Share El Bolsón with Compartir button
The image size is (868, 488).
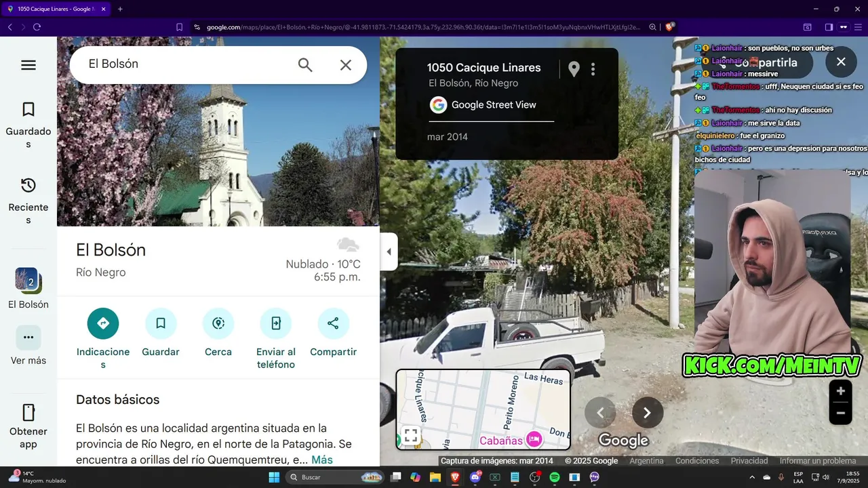(x=333, y=323)
